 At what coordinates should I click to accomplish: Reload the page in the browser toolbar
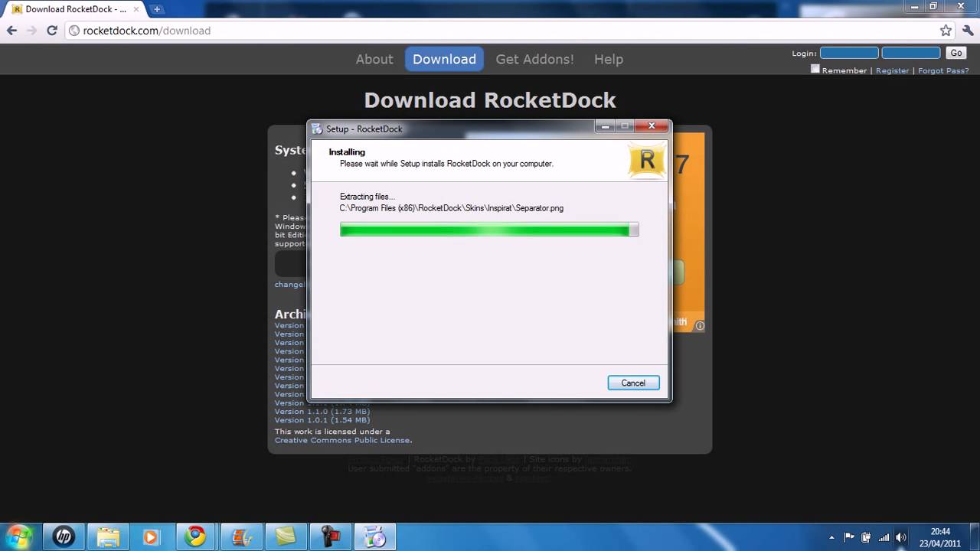click(x=51, y=31)
